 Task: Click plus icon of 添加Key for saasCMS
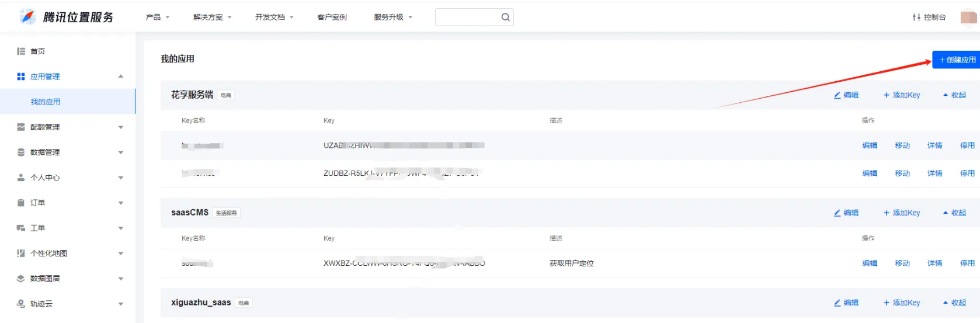[x=887, y=213]
